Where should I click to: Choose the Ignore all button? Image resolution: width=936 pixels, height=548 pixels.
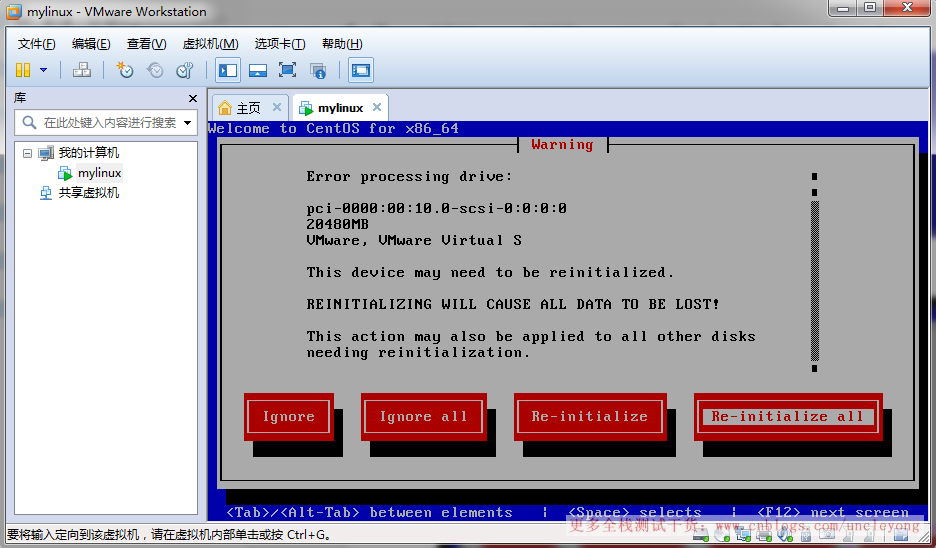(424, 417)
